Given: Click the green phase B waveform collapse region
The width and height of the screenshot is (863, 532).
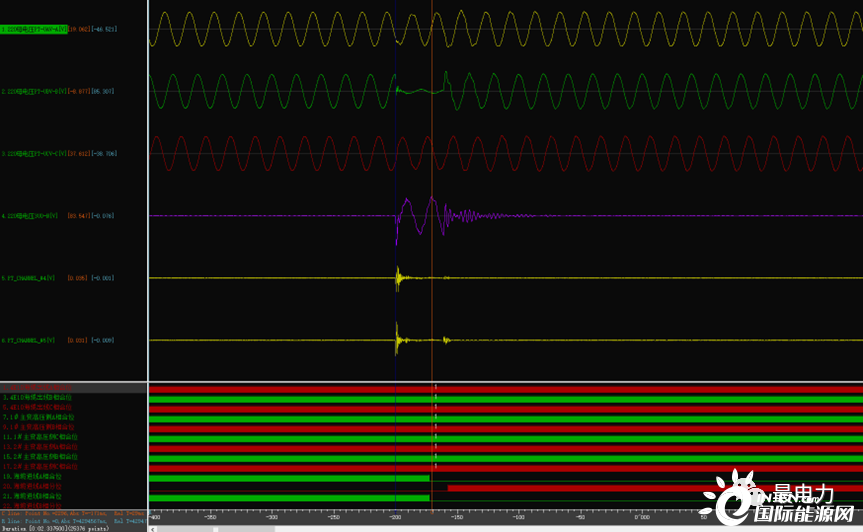Looking at the screenshot, I should (420, 91).
